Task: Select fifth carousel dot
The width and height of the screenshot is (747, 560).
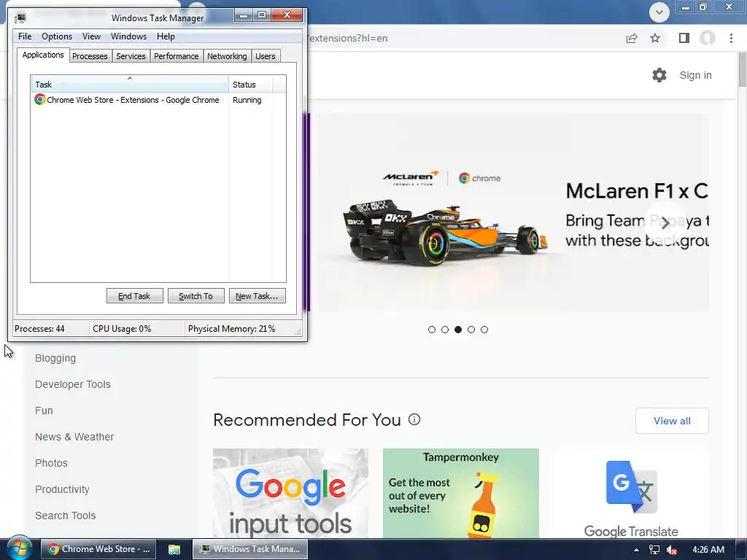Action: click(x=484, y=330)
